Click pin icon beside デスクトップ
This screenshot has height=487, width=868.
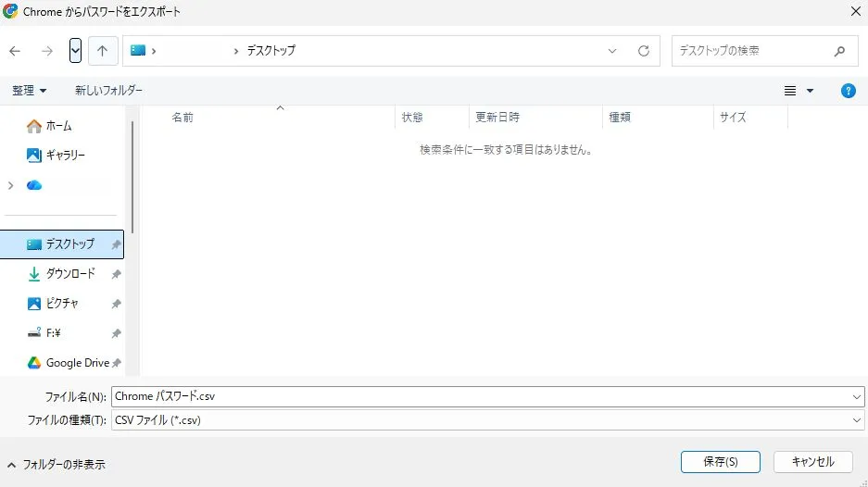(x=116, y=244)
